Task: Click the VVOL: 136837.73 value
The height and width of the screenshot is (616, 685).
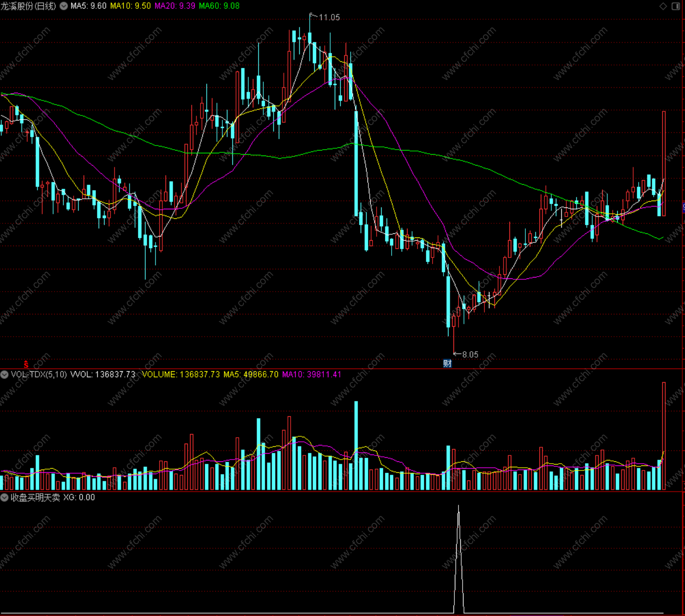Action: pos(103,374)
